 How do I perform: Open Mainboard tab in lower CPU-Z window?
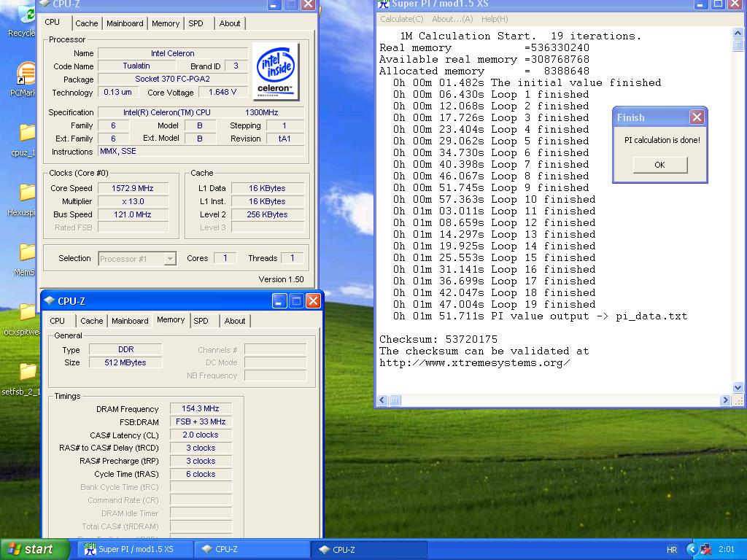[130, 321]
